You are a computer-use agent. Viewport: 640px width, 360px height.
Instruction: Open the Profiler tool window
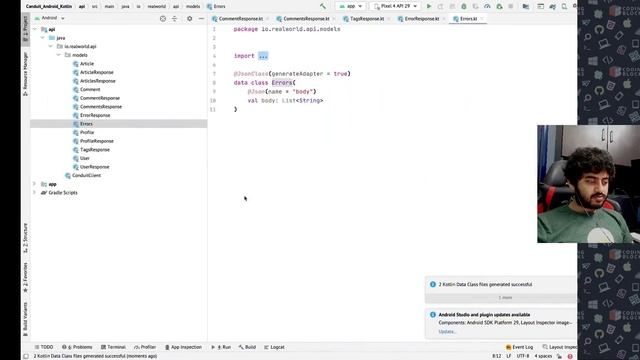coord(145,347)
